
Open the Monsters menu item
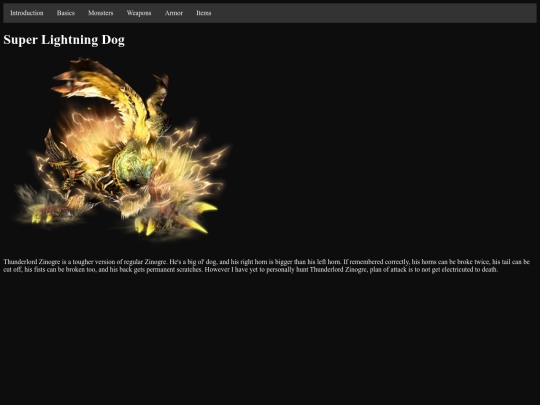(x=101, y=13)
